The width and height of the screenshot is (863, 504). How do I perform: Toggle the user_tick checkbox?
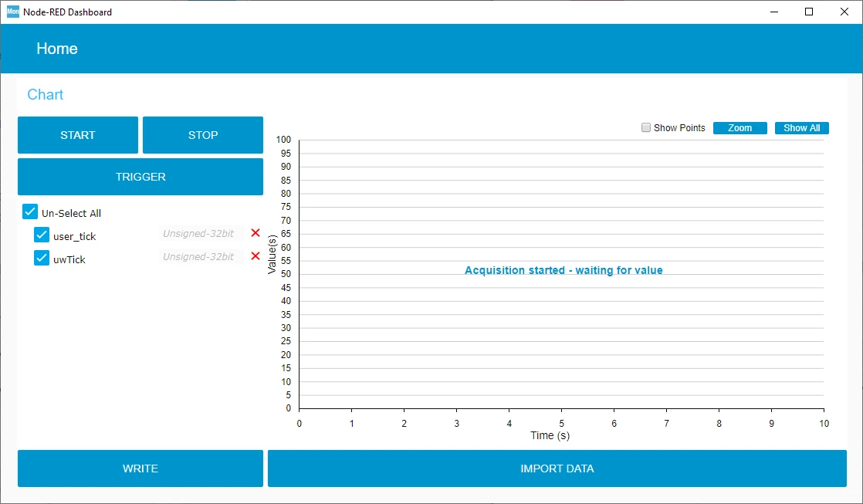tap(42, 235)
